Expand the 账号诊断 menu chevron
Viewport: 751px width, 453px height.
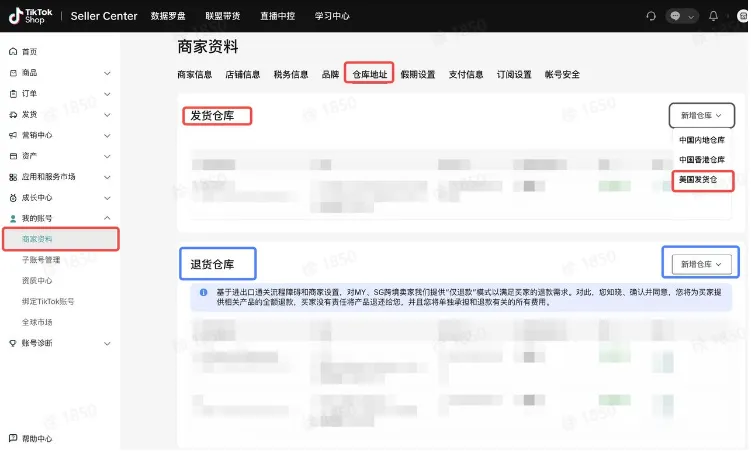pos(107,343)
